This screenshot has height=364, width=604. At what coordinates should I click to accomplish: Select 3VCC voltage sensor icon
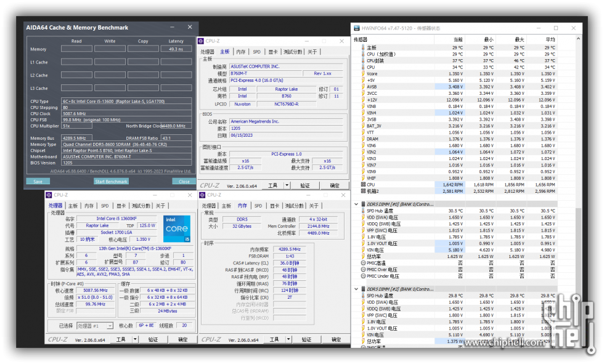[x=363, y=93]
